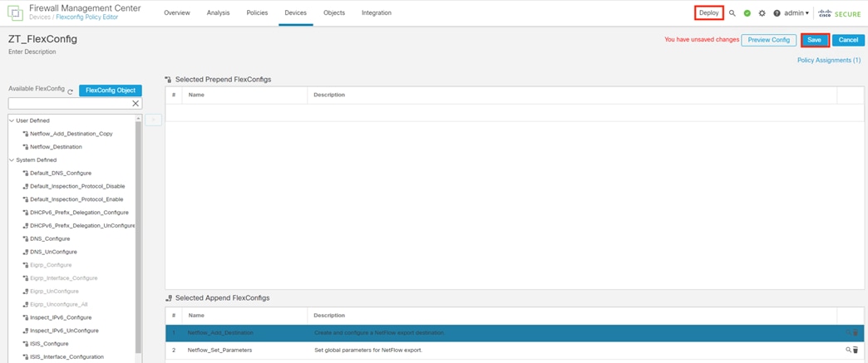Open Policy Assignments (1) link
The height and width of the screenshot is (363, 868).
(829, 60)
